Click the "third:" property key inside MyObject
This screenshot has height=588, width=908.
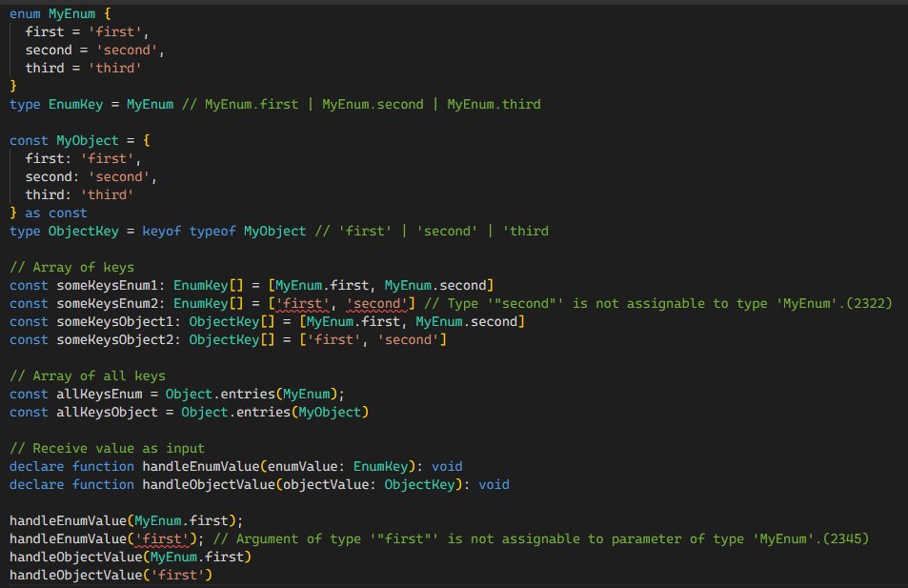[x=49, y=194]
